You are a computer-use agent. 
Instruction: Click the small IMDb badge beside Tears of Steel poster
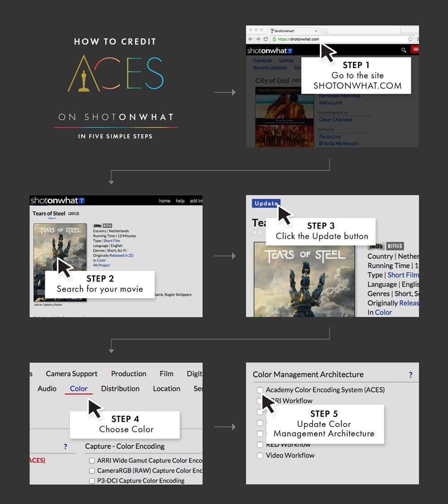pos(97,226)
